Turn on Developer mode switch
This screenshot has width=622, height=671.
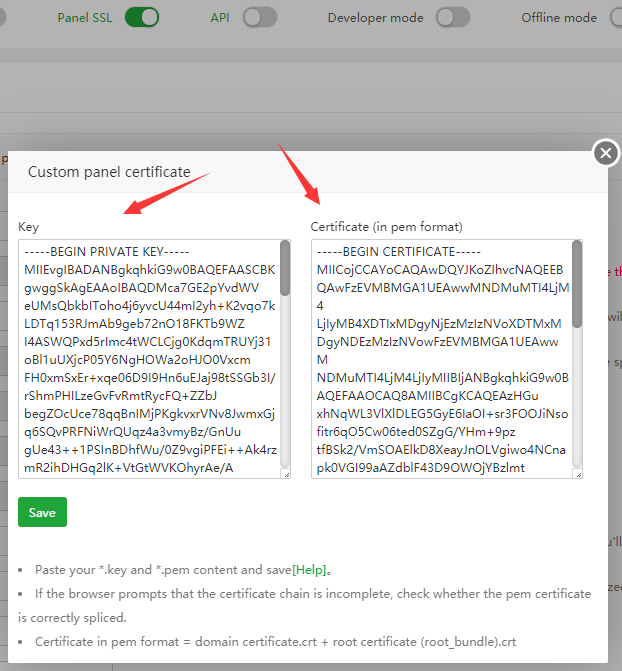(453, 18)
